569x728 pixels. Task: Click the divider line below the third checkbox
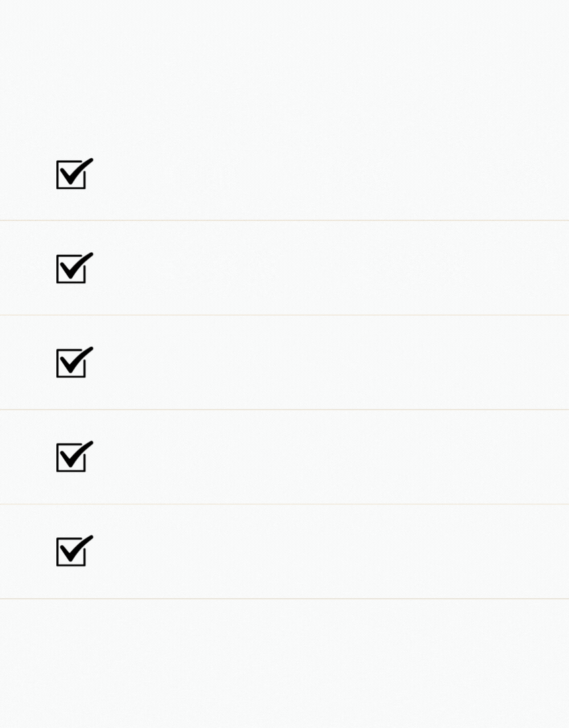pos(284,409)
